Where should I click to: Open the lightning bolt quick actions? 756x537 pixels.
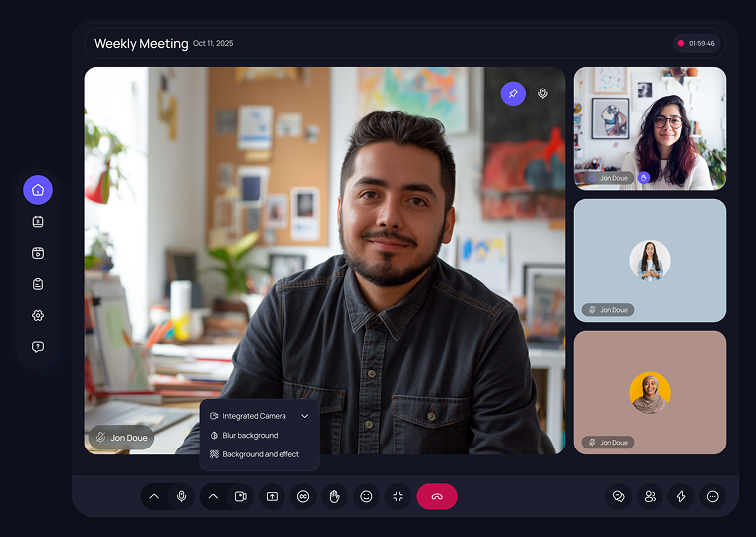pyautogui.click(x=681, y=496)
